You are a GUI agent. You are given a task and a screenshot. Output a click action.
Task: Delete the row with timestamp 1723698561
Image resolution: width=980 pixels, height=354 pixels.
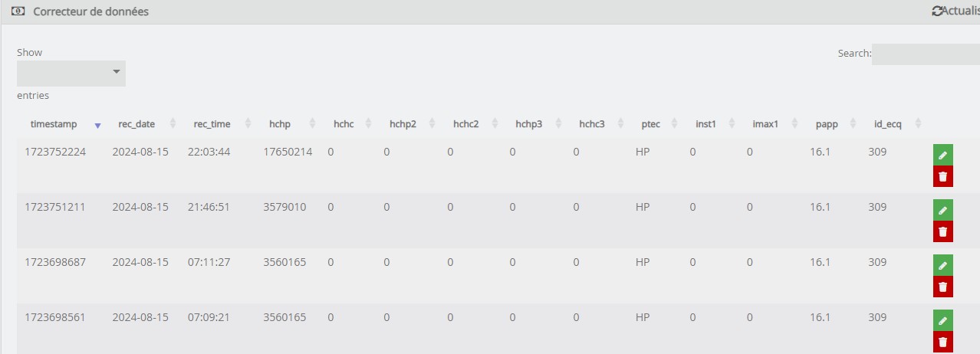tap(942, 342)
